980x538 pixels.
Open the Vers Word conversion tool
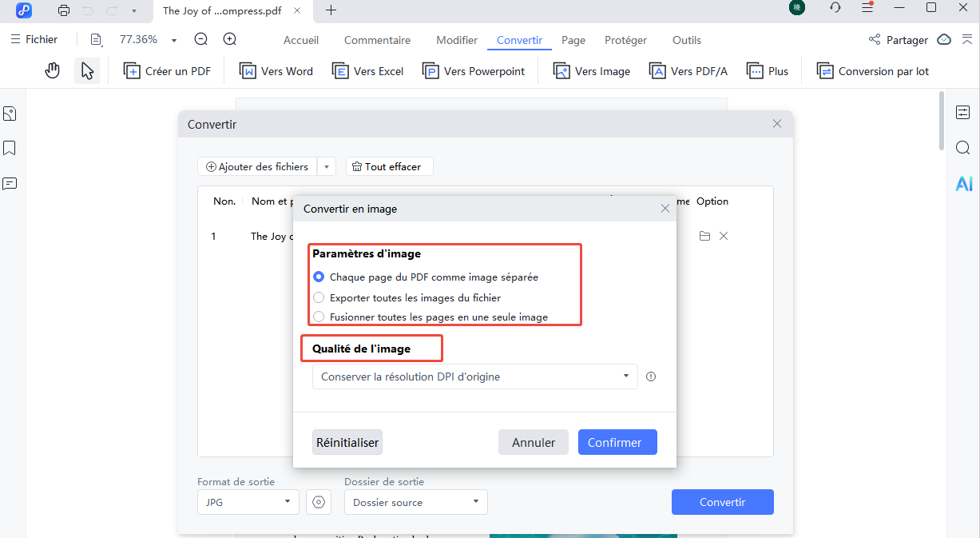pyautogui.click(x=276, y=70)
